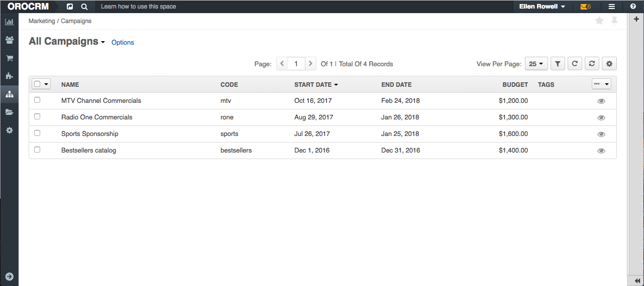Open the Sales shopping cart icon
This screenshot has width=644, height=286.
[x=9, y=58]
